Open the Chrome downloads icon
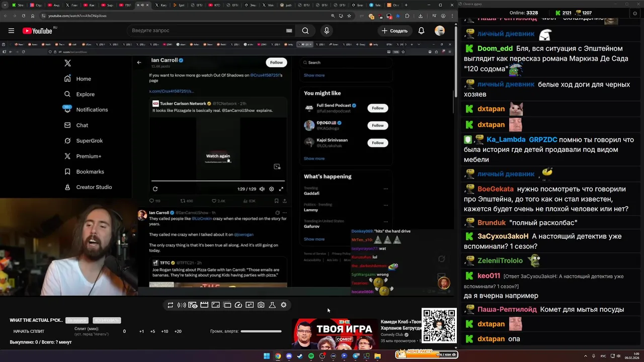Screen dimensions: 644x362 click(421, 16)
